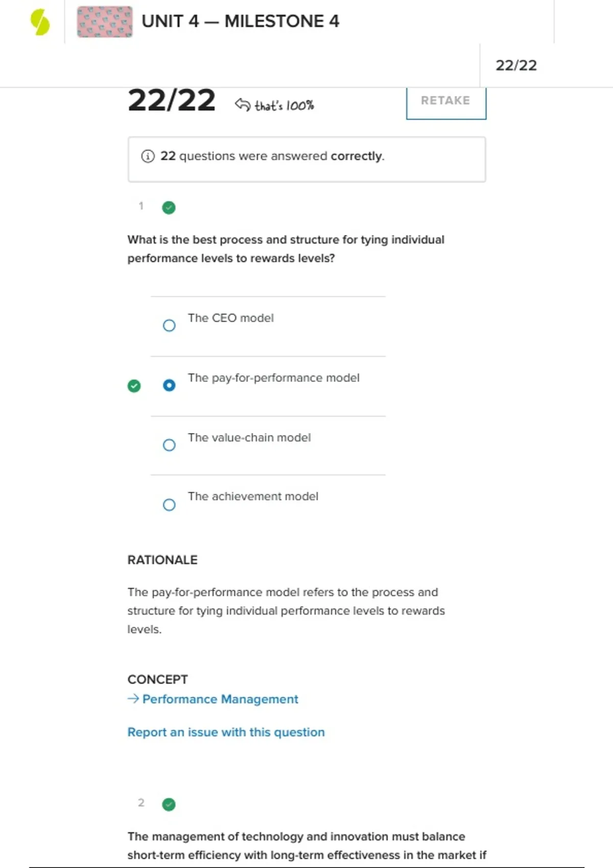Click the RATIONALE heading for question 1
This screenshot has width=613, height=868.
tap(162, 560)
